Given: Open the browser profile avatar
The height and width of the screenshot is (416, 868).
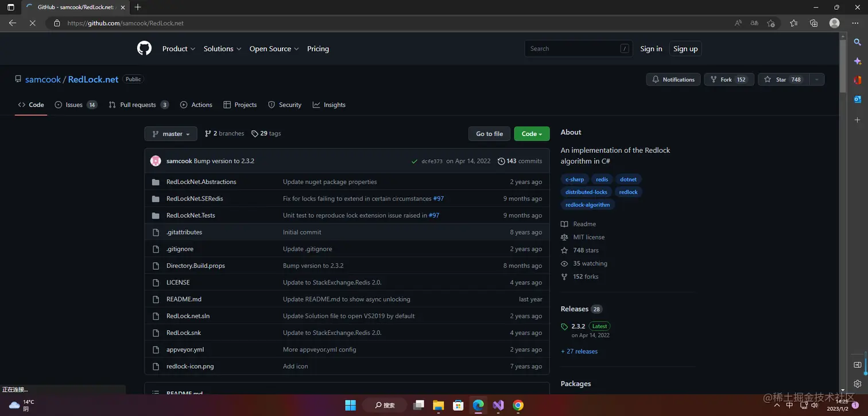Looking at the screenshot, I should (x=834, y=23).
